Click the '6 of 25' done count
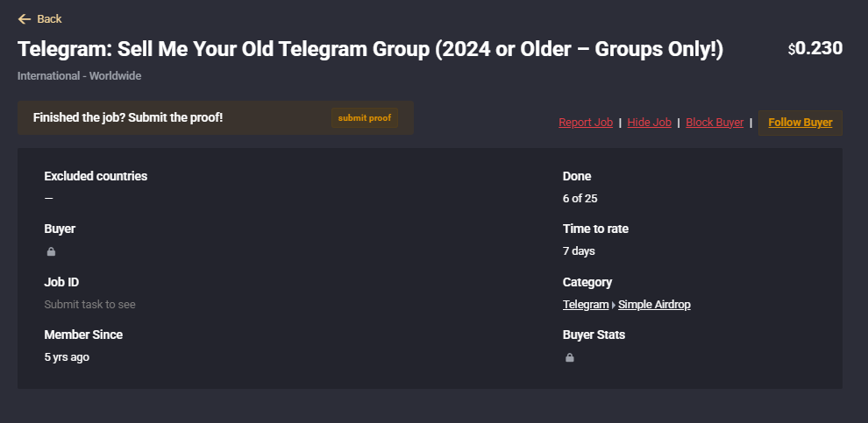 click(580, 199)
